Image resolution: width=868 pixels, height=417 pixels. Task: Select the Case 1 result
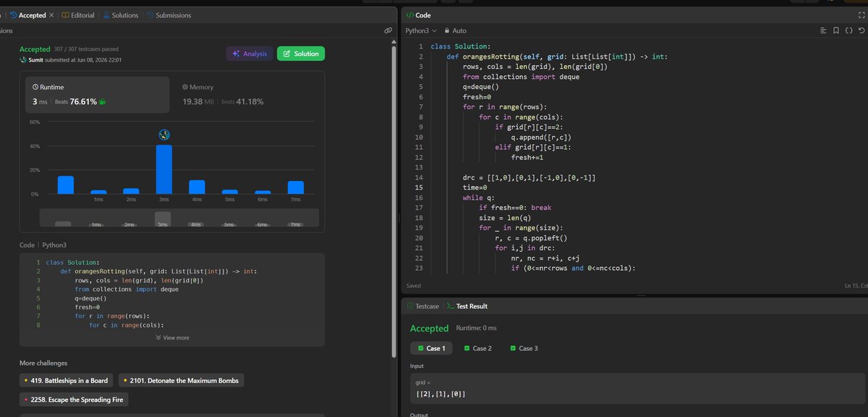pos(431,348)
